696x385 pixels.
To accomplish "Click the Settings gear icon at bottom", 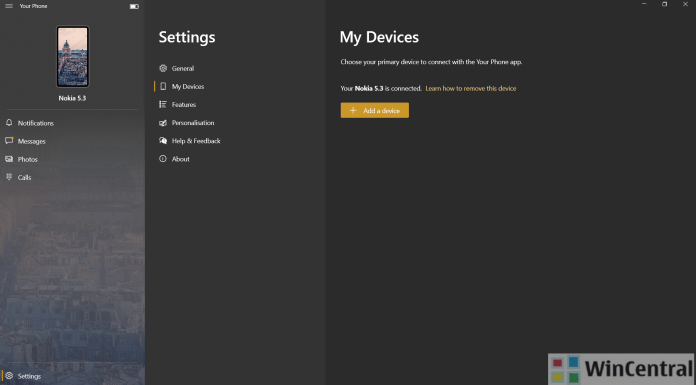I will tap(9, 376).
